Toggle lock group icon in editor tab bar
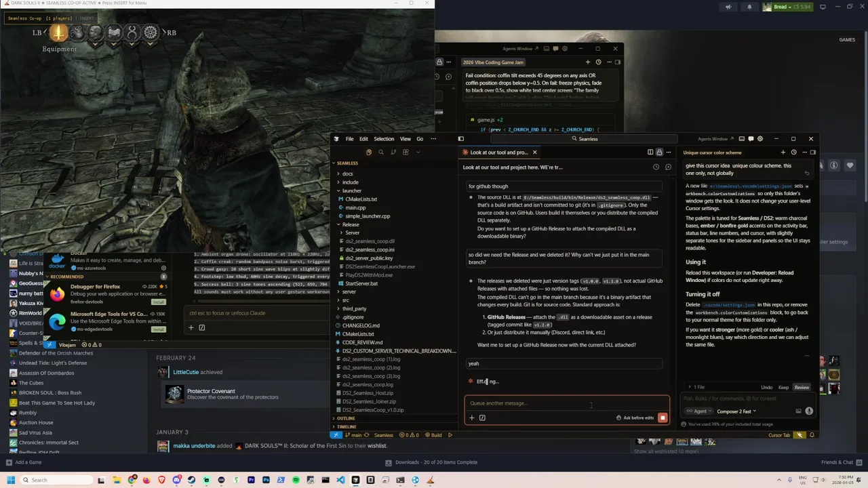This screenshot has width=868, height=488. (659, 152)
